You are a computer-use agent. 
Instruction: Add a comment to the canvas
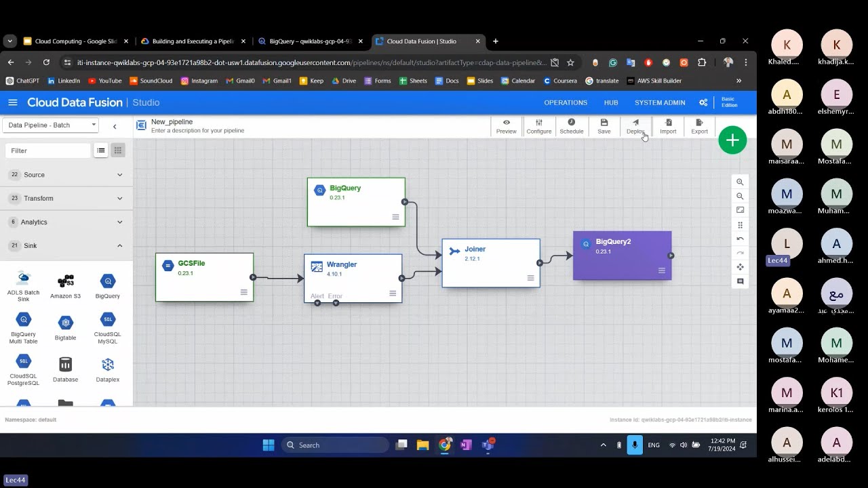pos(740,281)
